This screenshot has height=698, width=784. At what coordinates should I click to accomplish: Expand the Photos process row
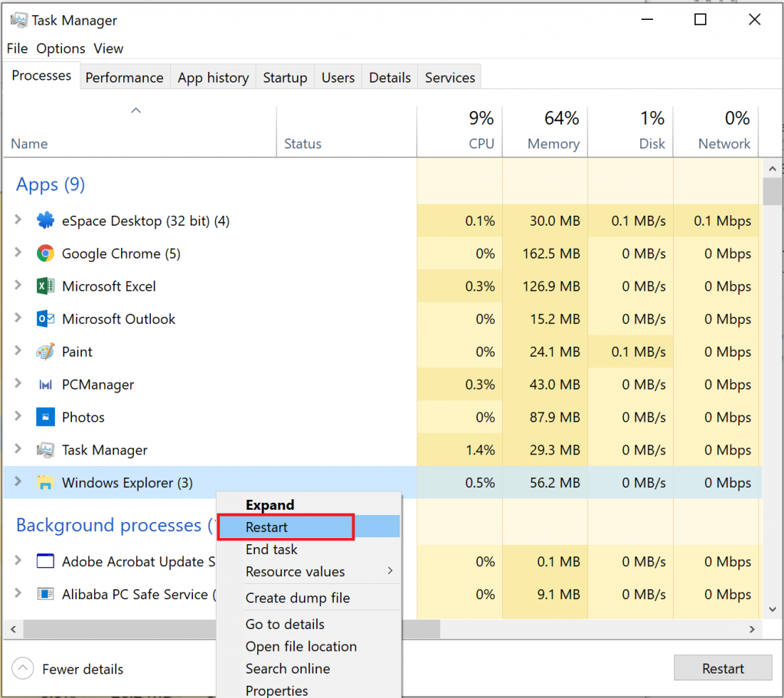[x=18, y=416]
